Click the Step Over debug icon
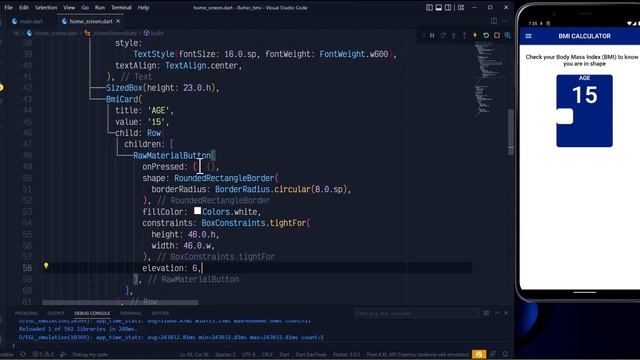This screenshot has height=360, width=640. coord(443,36)
